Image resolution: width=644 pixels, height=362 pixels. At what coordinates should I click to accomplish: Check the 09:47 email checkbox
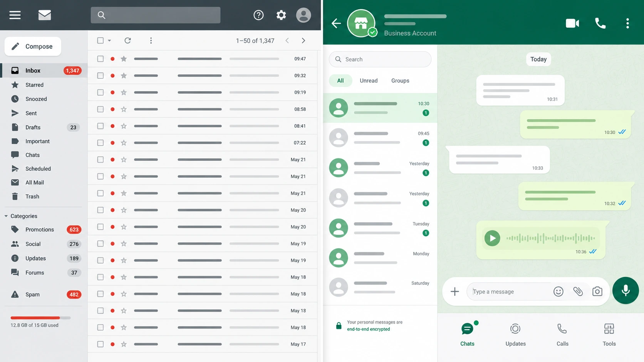point(101,59)
